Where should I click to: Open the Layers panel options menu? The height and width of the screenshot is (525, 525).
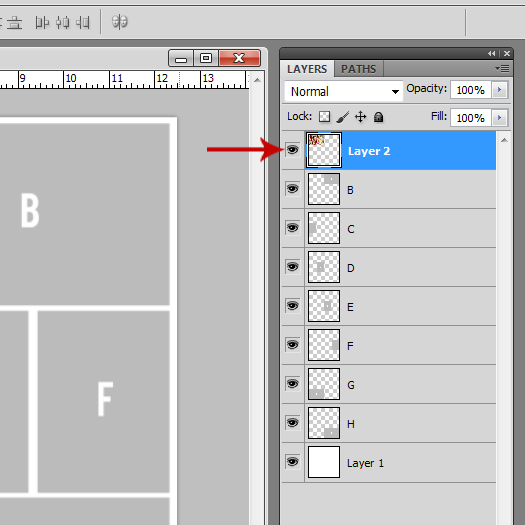(x=502, y=69)
